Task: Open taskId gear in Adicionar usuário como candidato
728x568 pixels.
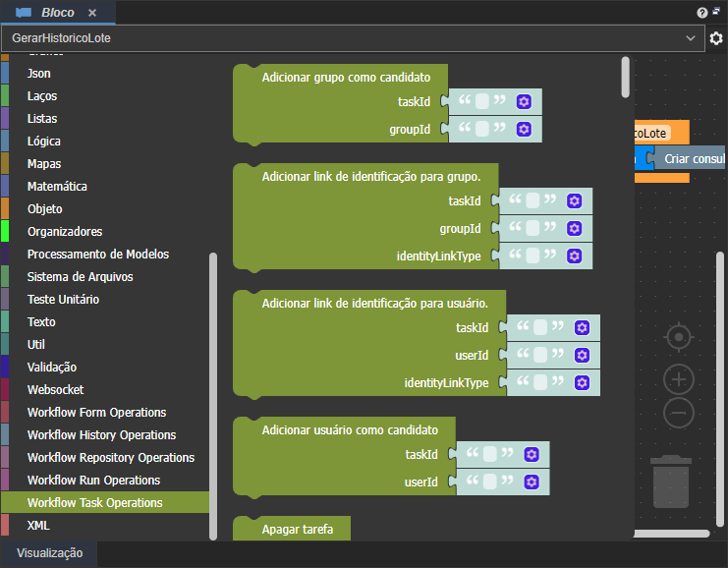Action: [532, 454]
